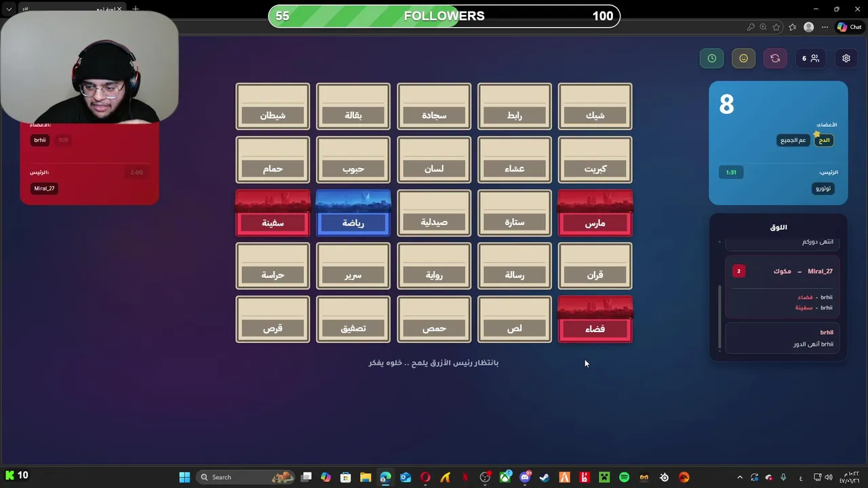The image size is (868, 488).
Task: Choose the رسالة card
Action: [515, 266]
